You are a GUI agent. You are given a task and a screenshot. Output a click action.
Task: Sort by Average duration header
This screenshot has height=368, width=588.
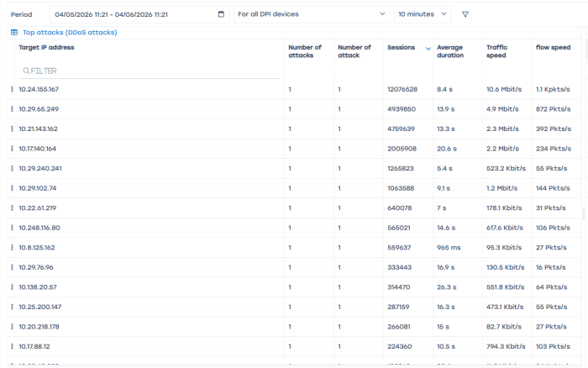click(x=450, y=51)
